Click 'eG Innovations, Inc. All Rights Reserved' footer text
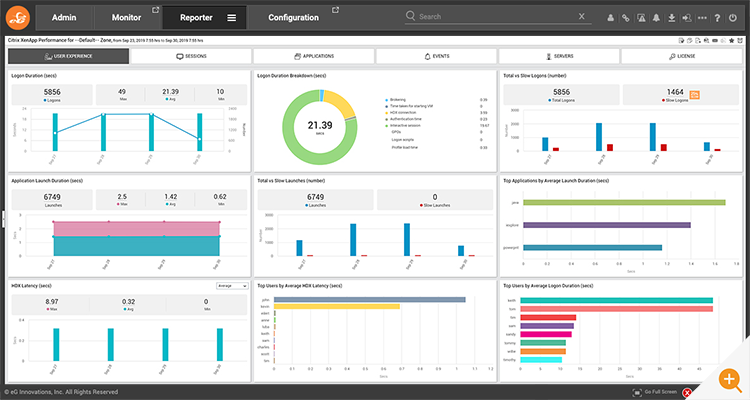This screenshot has width=750, height=400. [61, 392]
